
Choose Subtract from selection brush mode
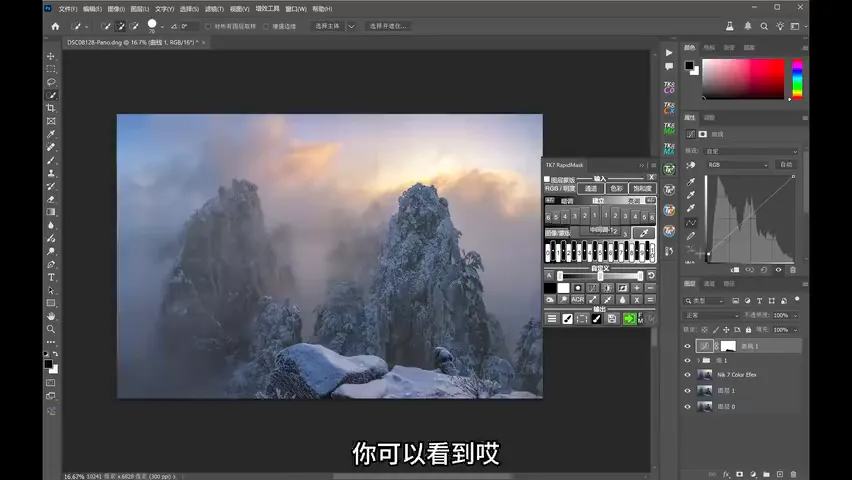(x=134, y=26)
